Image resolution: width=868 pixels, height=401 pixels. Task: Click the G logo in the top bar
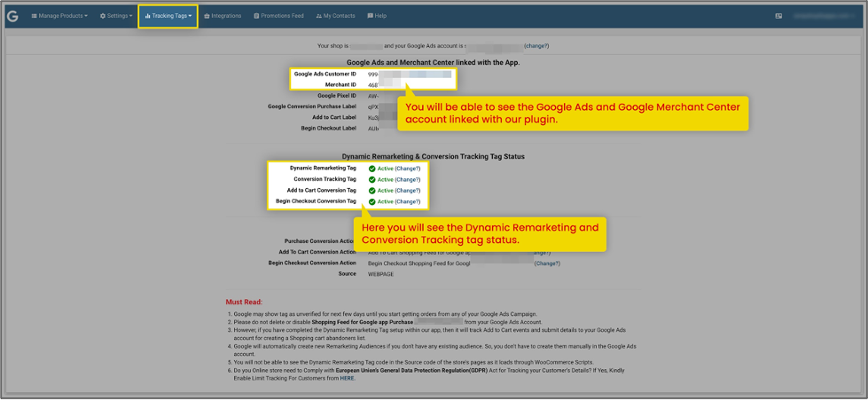12,16
